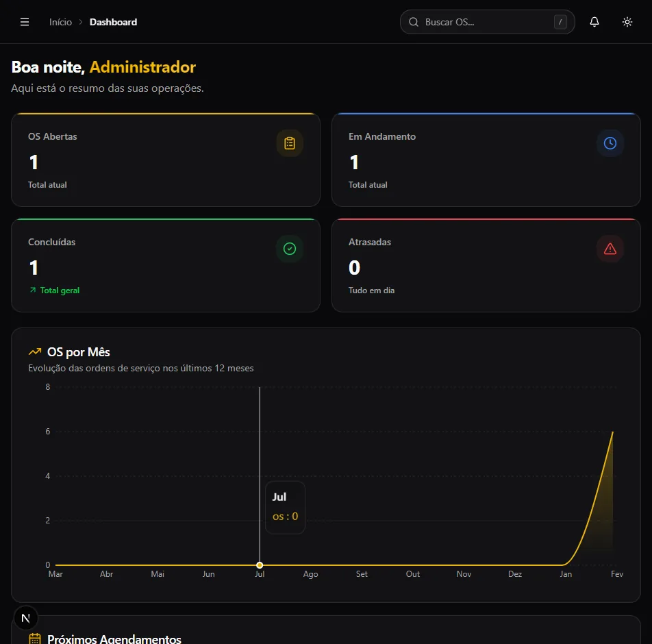Viewport: 652px width, 644px height.
Task: Click the OS por Mês heading
Action: point(79,352)
